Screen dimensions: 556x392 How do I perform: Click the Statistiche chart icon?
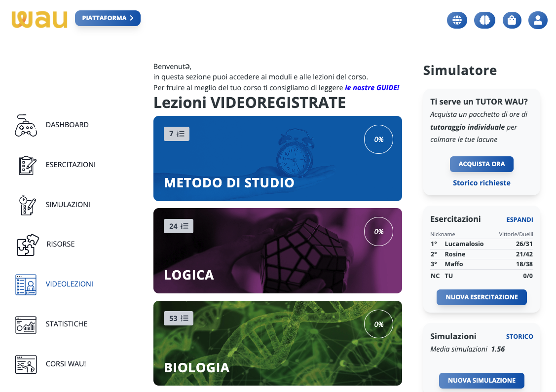point(26,324)
